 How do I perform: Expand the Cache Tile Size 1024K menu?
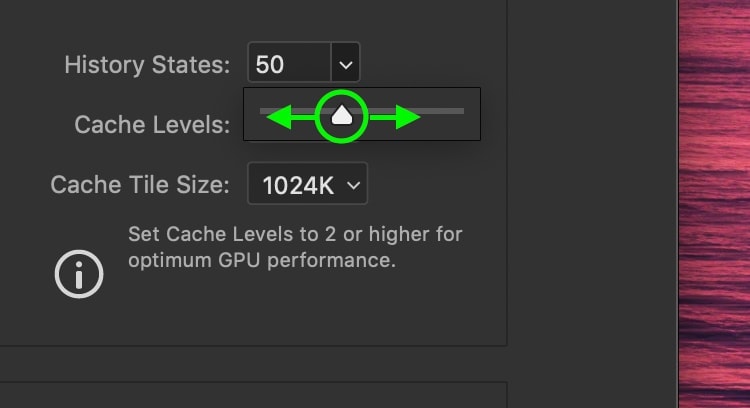(308, 184)
